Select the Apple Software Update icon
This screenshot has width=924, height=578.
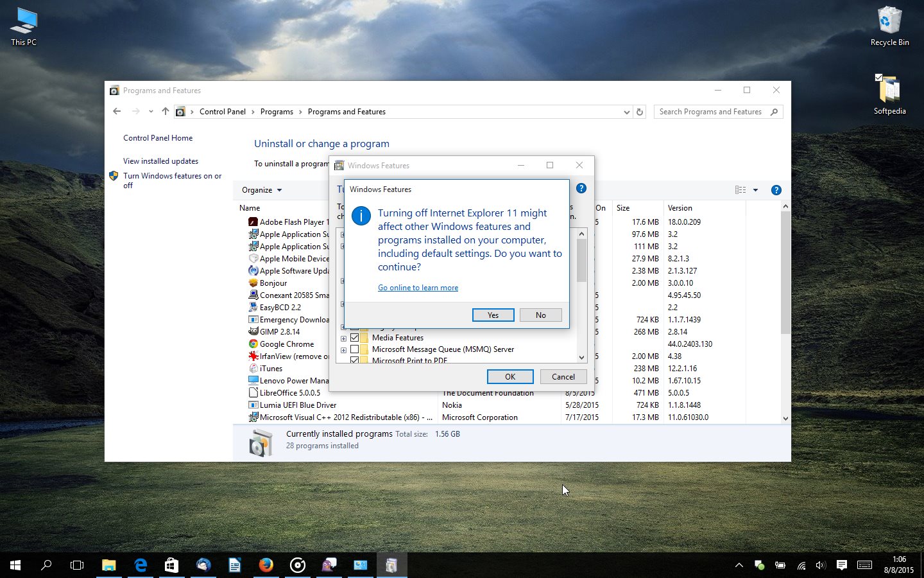[x=253, y=270]
